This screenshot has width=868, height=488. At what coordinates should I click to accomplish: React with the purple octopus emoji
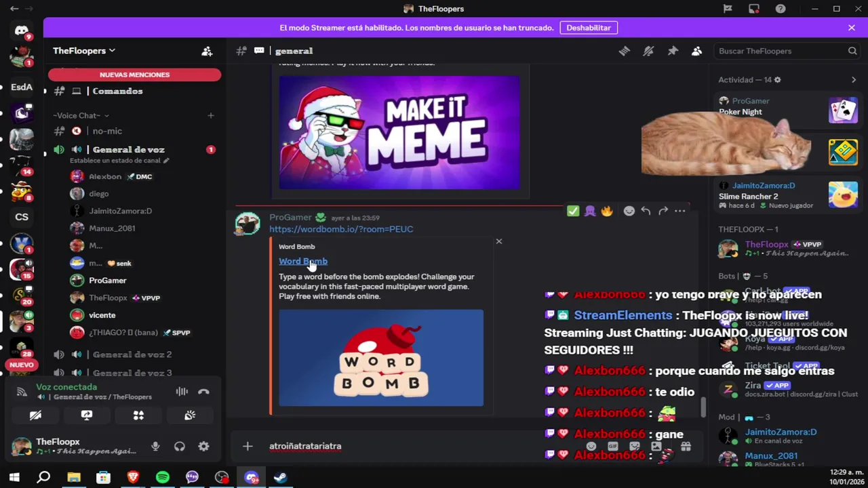pyautogui.click(x=590, y=211)
